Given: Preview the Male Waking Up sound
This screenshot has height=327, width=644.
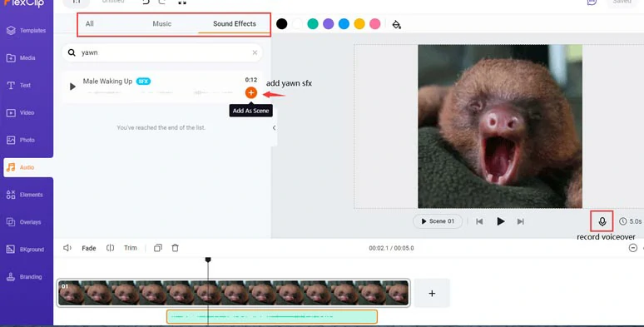Looking at the screenshot, I should coord(72,87).
